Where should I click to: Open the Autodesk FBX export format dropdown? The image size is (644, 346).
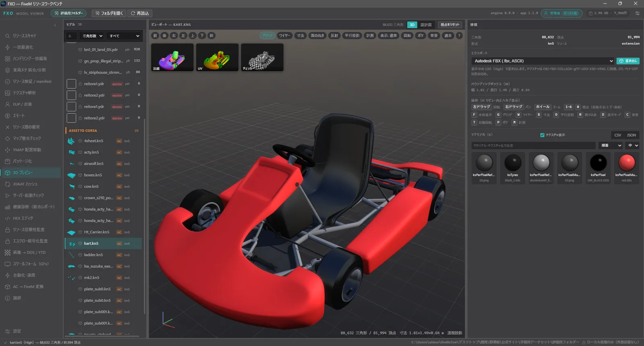pos(543,61)
